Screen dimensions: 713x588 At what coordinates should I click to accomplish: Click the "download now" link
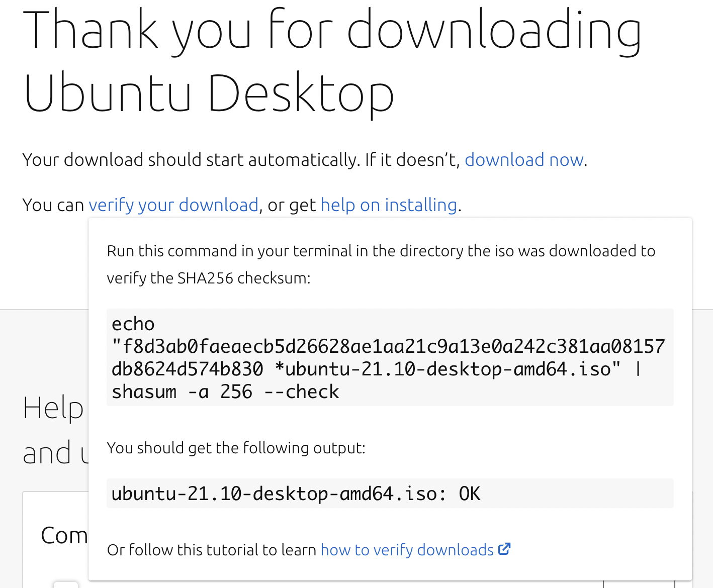524,160
